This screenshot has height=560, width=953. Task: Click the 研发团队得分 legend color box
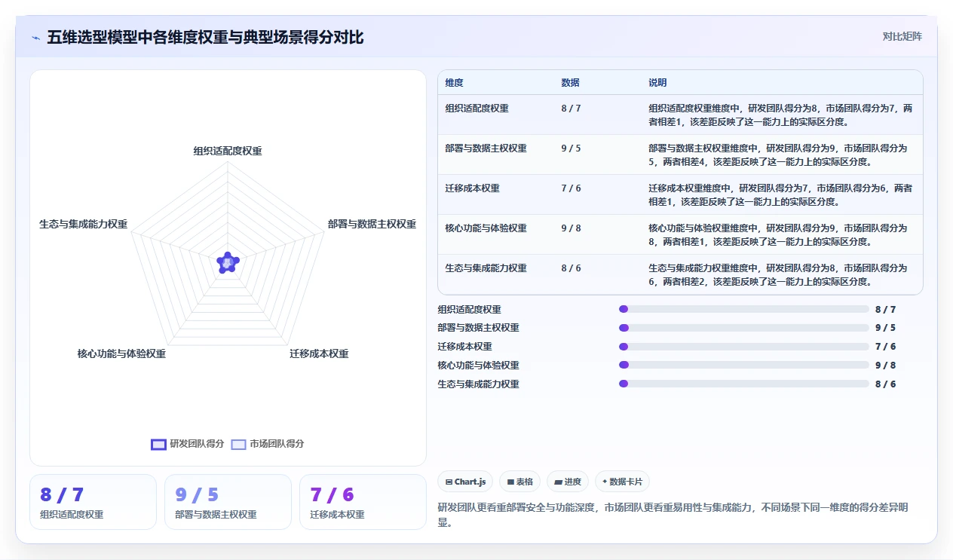[x=158, y=445]
